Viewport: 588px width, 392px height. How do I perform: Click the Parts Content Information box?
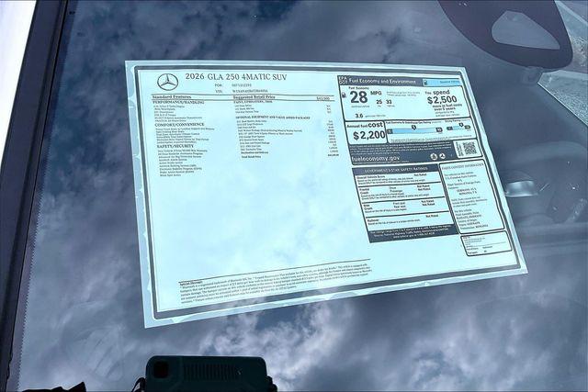471,196
